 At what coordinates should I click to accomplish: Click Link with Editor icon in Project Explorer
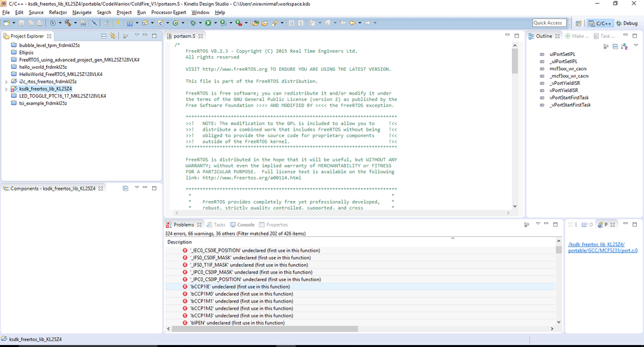click(x=113, y=36)
